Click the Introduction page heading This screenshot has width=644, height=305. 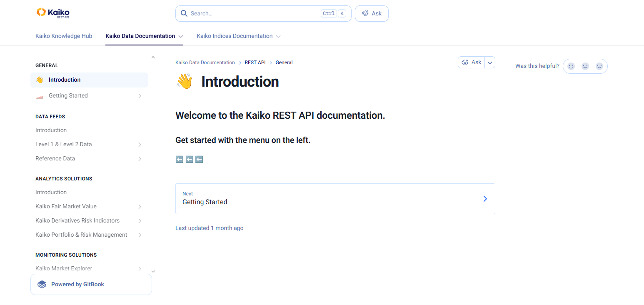(240, 82)
